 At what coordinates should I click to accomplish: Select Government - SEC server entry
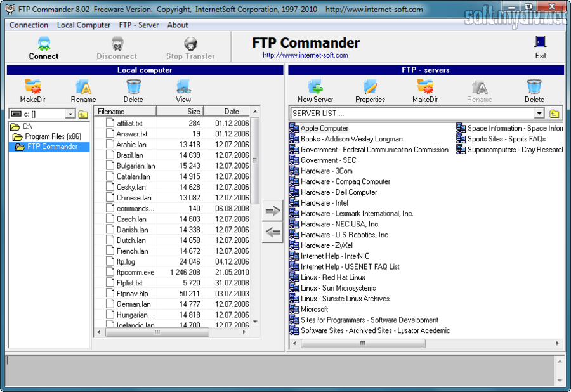(x=329, y=160)
